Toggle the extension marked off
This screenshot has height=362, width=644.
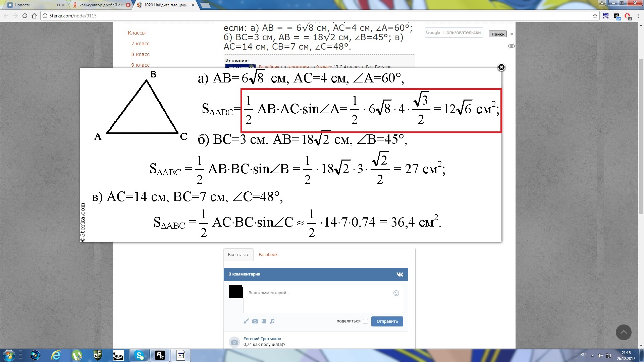pyautogui.click(x=617, y=16)
